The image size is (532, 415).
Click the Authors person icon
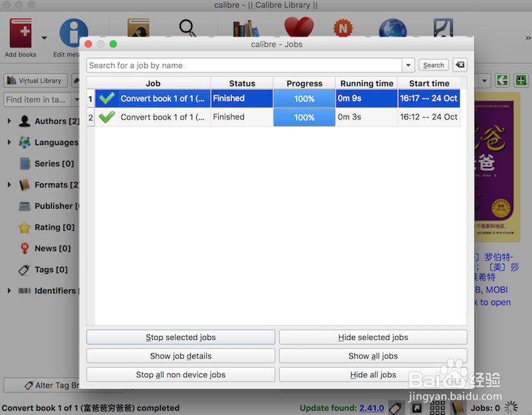click(25, 121)
